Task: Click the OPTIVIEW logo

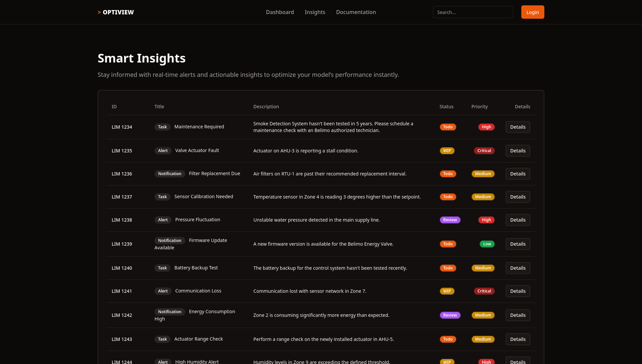Action: (116, 12)
